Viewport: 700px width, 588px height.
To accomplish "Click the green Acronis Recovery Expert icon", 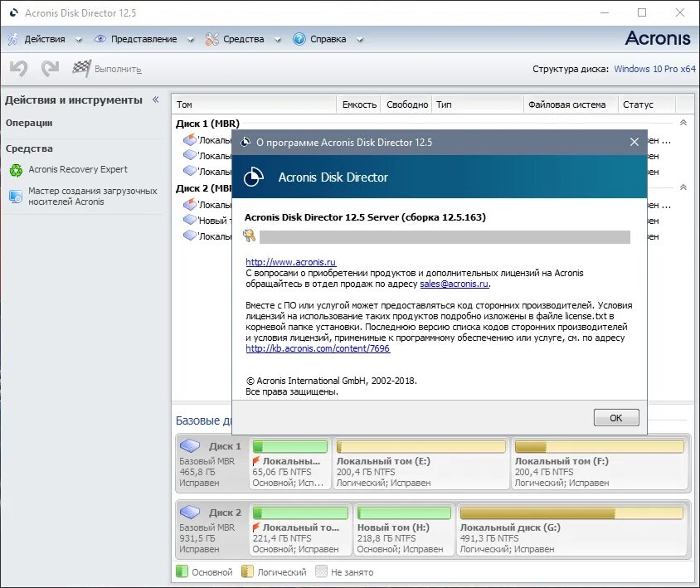I will (16, 170).
